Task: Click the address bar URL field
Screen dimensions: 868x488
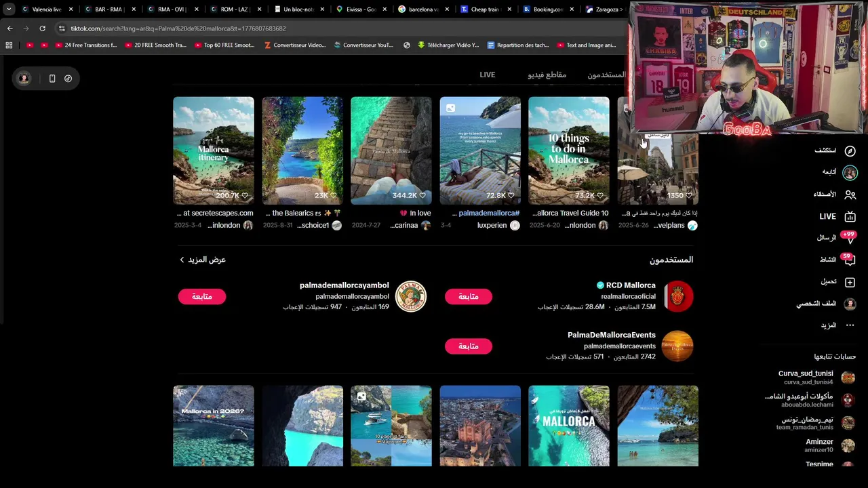Action: [x=339, y=28]
